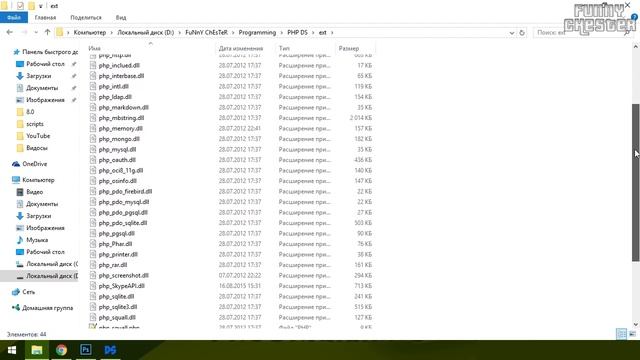Open recent locations dropdown arrow

pyautogui.click(x=36, y=32)
